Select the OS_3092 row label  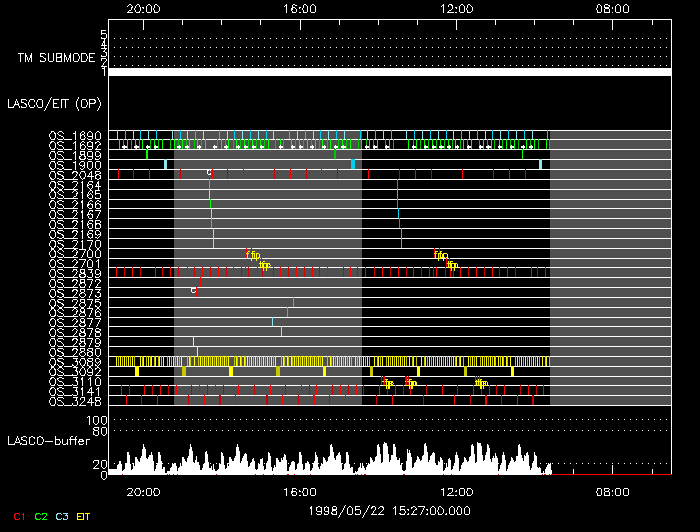pyautogui.click(x=75, y=371)
